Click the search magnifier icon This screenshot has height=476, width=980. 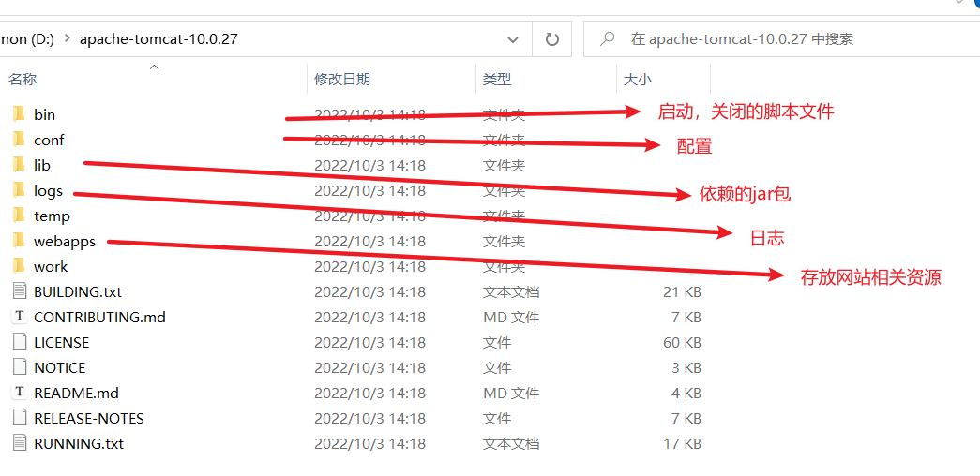[x=606, y=39]
